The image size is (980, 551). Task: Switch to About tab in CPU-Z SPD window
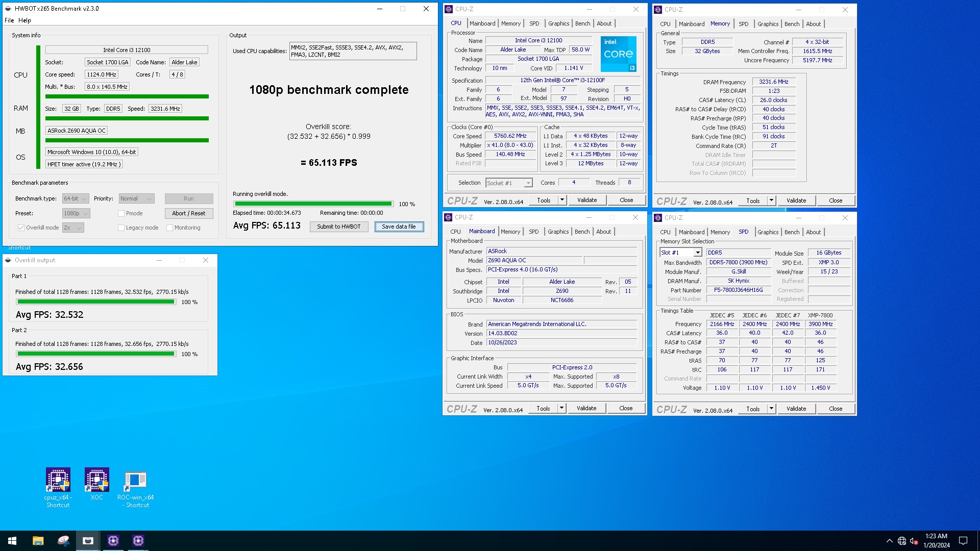tap(814, 232)
